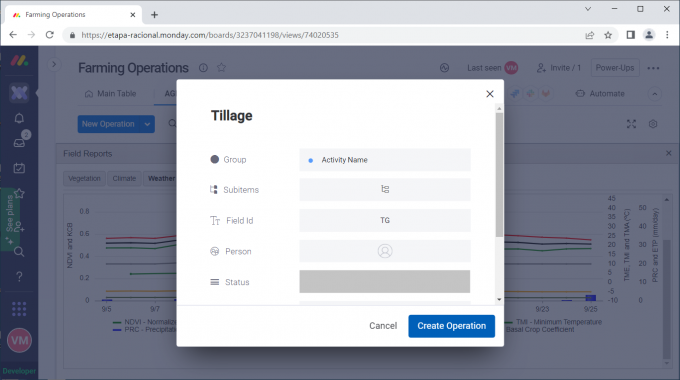This screenshot has height=380, width=680.
Task: Close the Farming Operations browser tab
Action: 133,15
